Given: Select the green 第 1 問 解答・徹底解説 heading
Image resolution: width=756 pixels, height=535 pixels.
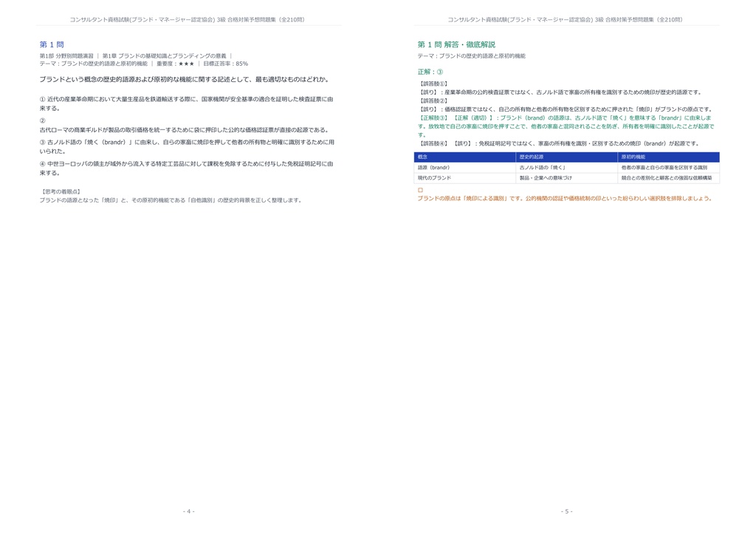Looking at the screenshot, I should pyautogui.click(x=456, y=44).
